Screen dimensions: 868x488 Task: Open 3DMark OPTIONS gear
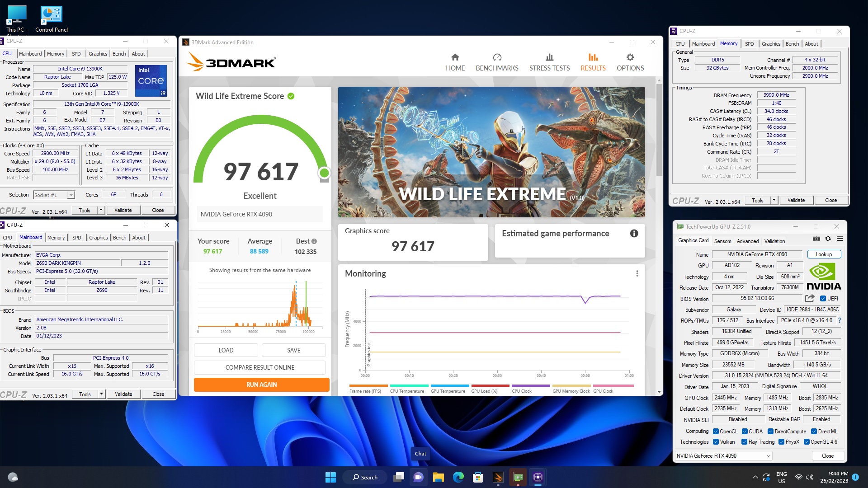(630, 62)
